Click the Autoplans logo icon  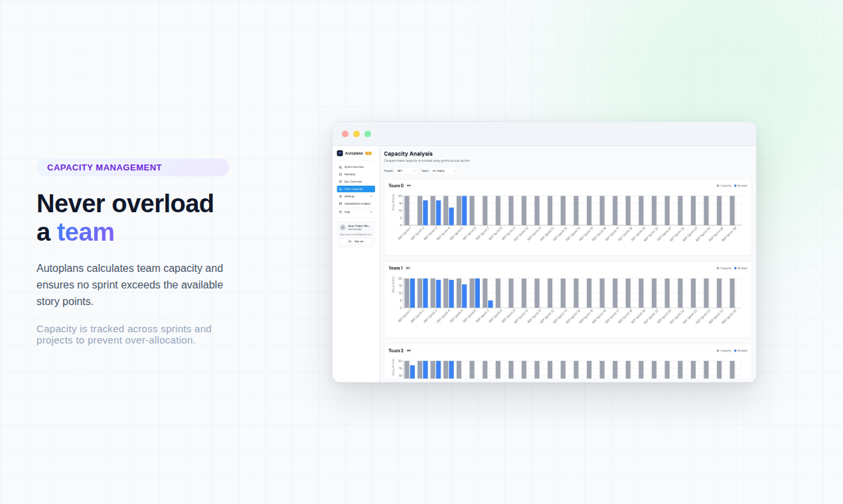point(340,153)
